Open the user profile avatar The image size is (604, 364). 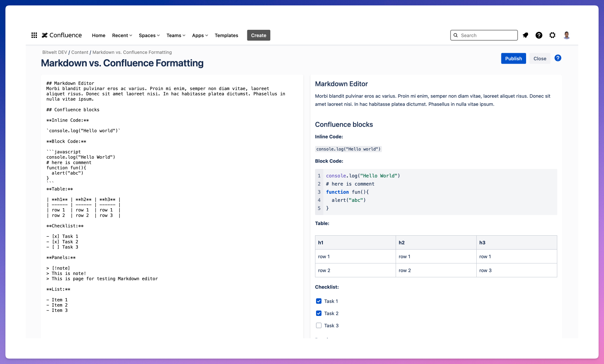click(566, 35)
